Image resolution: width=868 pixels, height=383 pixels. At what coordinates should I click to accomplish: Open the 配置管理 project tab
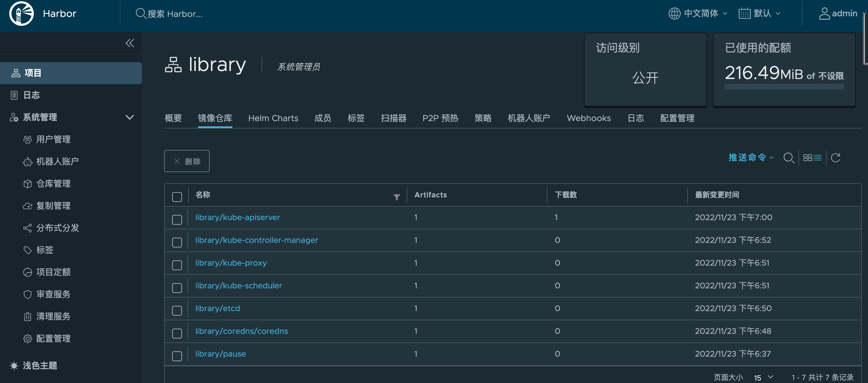[677, 118]
